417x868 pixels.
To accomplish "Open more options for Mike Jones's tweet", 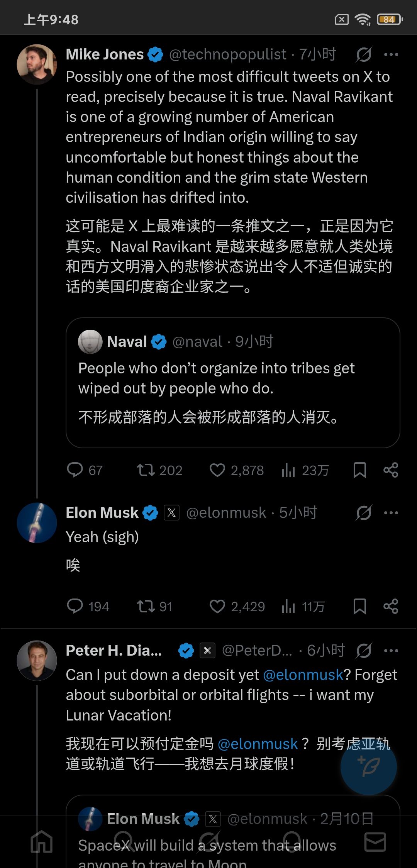I will click(x=391, y=54).
